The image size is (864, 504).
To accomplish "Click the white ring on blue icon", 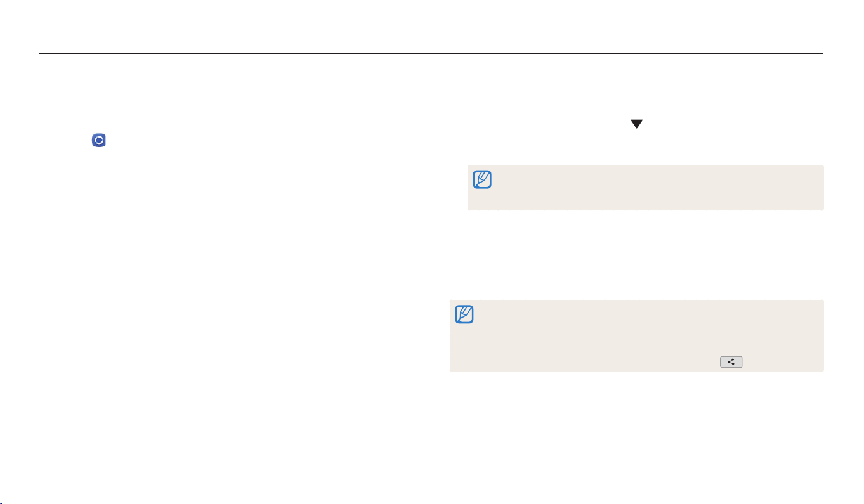I will tap(99, 140).
